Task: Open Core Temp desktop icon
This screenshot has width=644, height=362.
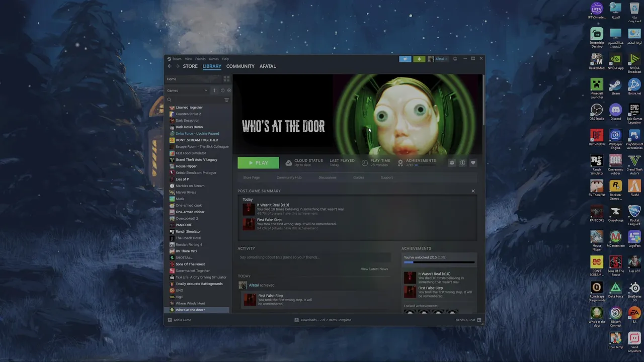Action: [x=615, y=340]
